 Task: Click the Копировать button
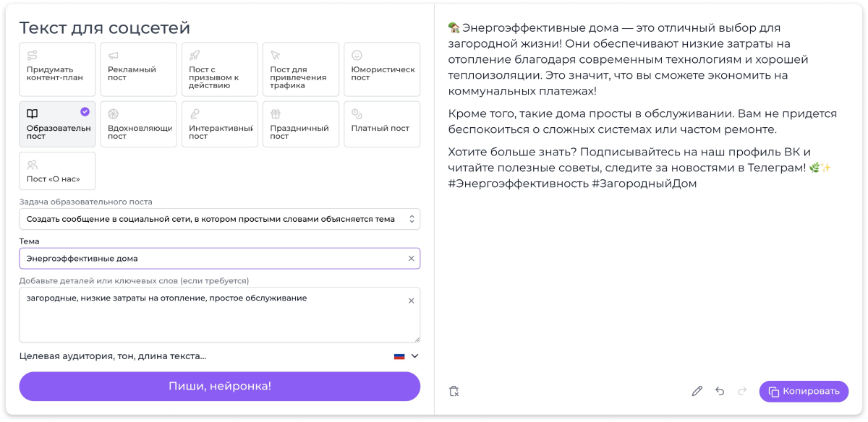coord(804,391)
